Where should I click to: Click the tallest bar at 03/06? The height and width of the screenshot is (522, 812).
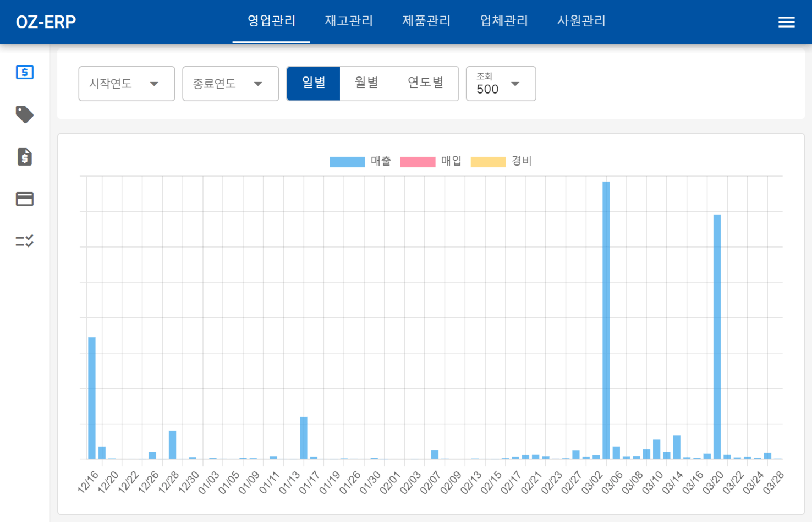pyautogui.click(x=606, y=319)
